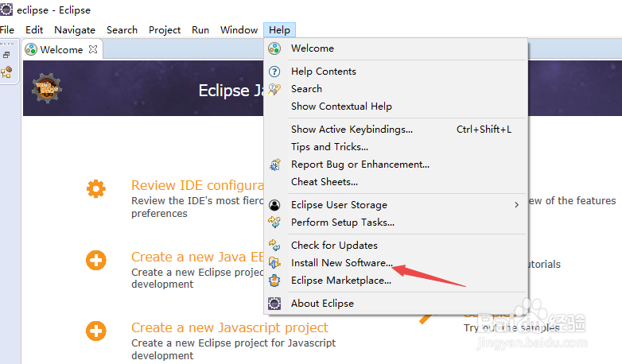Click the Review IDE configuration gear icon

(96, 188)
